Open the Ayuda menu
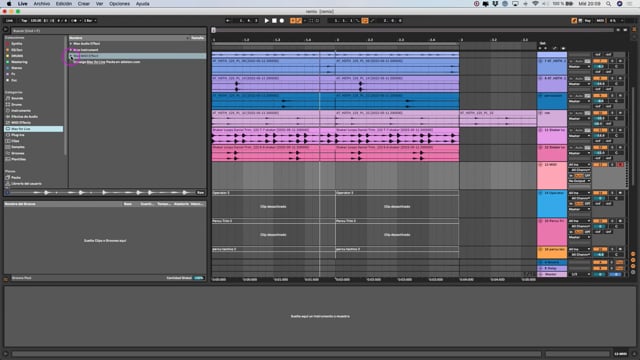Image resolution: width=640 pixels, height=360 pixels. coord(142,4)
